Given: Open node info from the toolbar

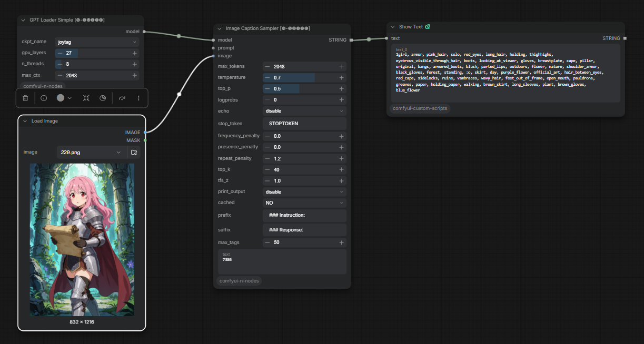Looking at the screenshot, I should coord(44,98).
